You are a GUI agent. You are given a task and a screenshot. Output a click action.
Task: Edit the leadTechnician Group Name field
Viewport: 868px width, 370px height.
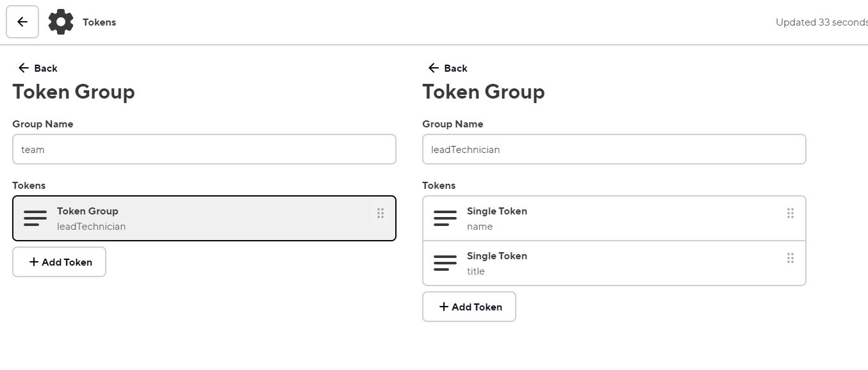614,149
